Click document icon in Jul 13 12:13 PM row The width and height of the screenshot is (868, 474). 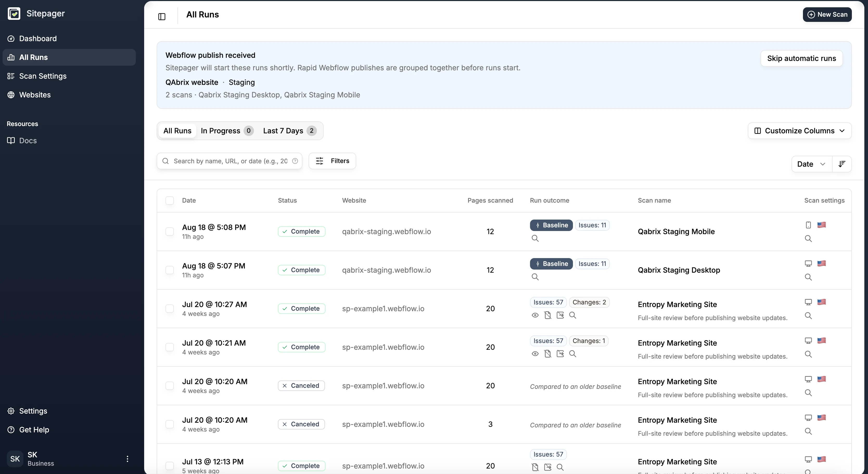[x=535, y=467]
